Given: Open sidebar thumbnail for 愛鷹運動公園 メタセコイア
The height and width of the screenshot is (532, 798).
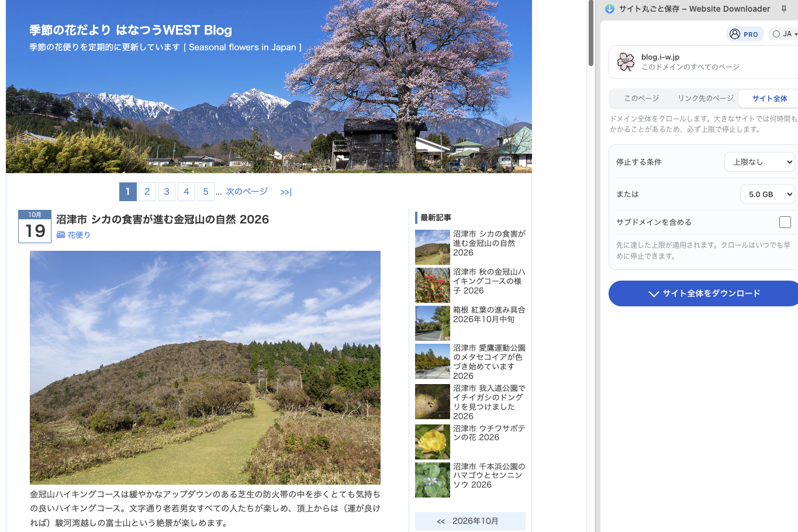Looking at the screenshot, I should point(433,361).
